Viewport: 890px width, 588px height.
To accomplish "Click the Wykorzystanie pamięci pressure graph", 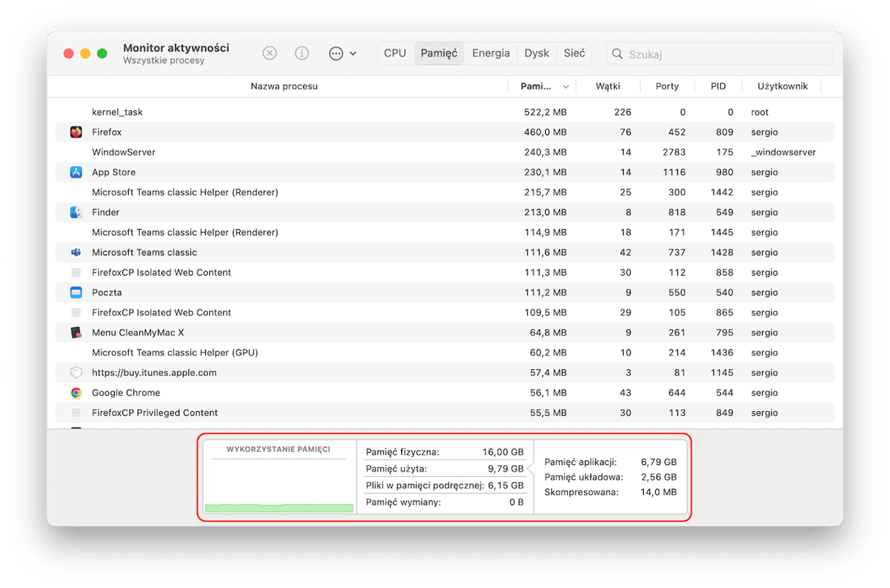I will [279, 477].
